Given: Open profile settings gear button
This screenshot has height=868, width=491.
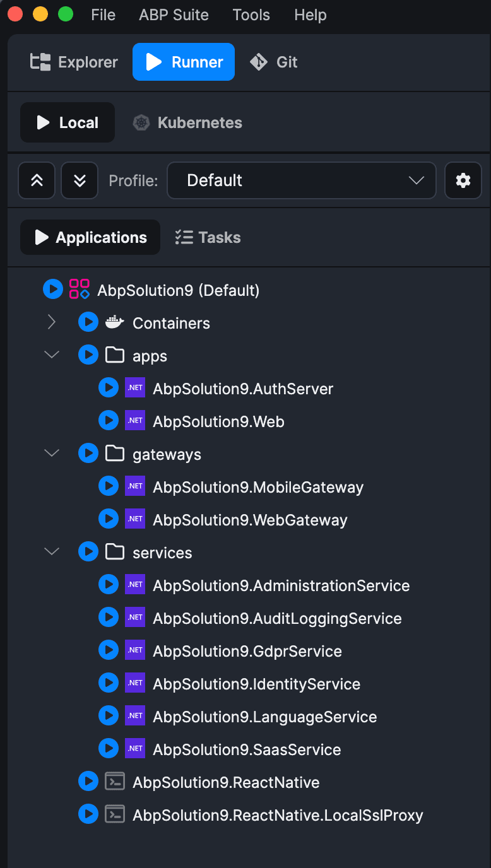Looking at the screenshot, I should (x=463, y=180).
